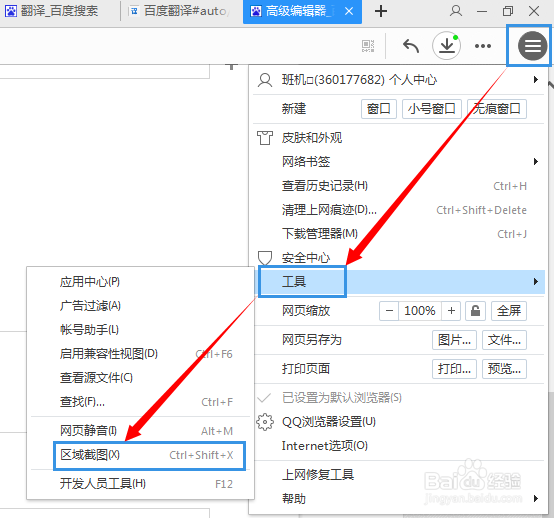Select 上网修复工具
This screenshot has height=518, width=554.
pos(399,475)
